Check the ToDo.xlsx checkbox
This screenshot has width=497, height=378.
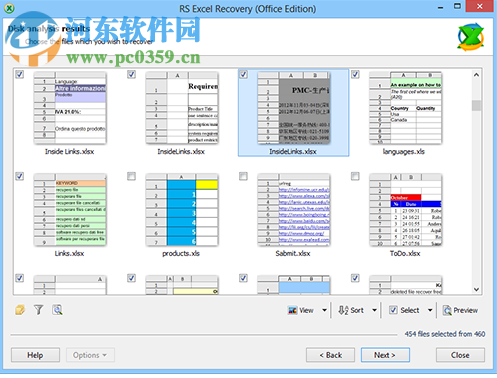[x=355, y=176]
